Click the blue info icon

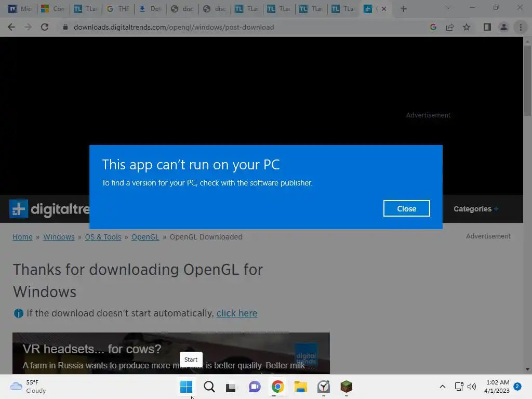pyautogui.click(x=18, y=313)
